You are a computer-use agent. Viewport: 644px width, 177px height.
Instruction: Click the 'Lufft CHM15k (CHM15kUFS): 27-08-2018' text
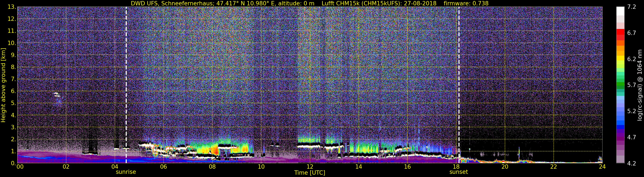click(379, 3)
